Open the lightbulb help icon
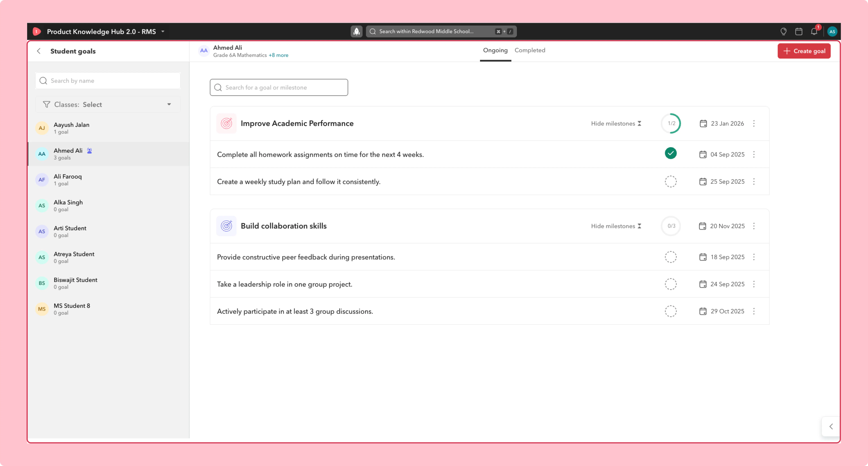868x466 pixels. [783, 31]
